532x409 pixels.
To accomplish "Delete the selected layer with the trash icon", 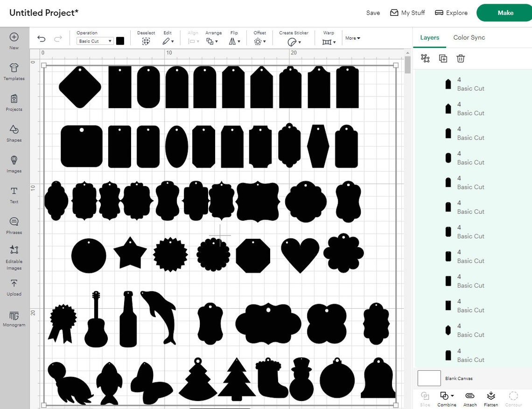I will click(461, 58).
